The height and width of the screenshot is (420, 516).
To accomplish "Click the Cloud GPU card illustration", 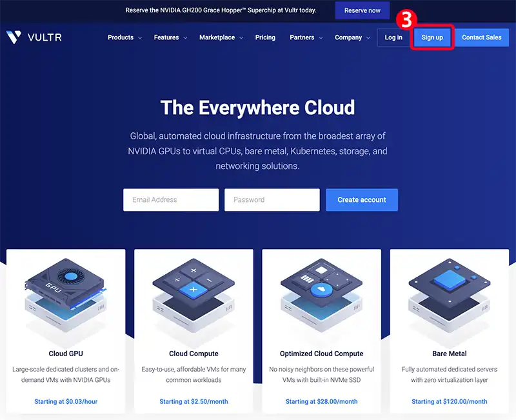I will [x=66, y=295].
